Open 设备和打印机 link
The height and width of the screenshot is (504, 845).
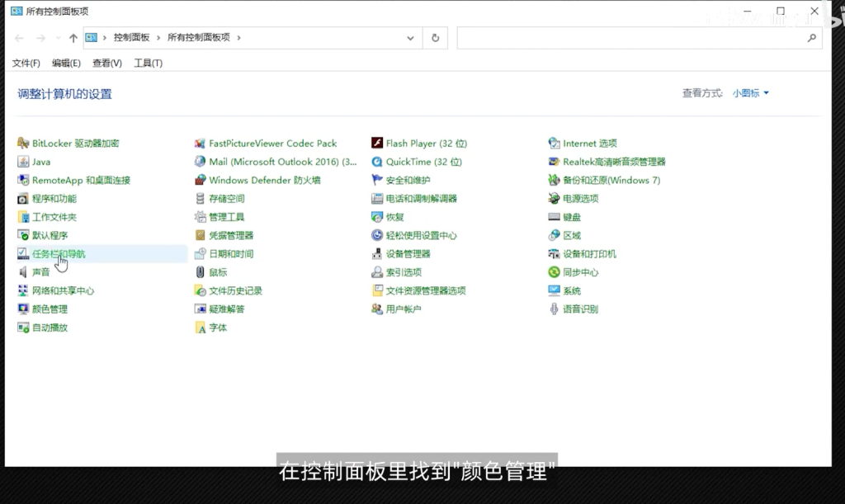point(589,253)
